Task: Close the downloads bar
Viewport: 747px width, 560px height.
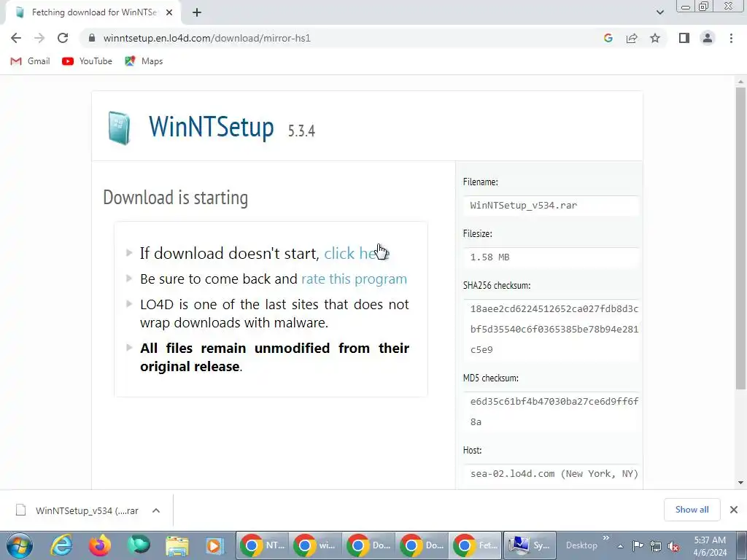Action: coord(734,510)
